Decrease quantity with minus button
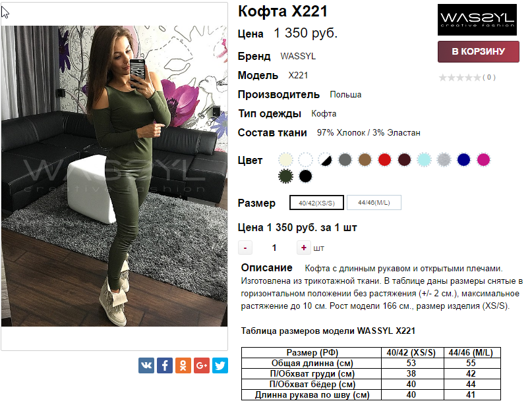Image resolution: width=532 pixels, height=403 pixels. pyautogui.click(x=245, y=248)
